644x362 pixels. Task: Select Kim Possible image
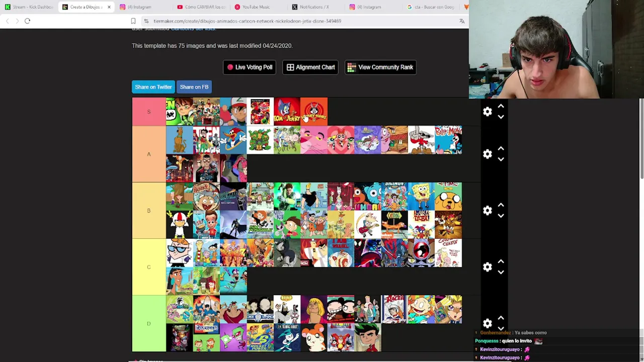(260, 224)
